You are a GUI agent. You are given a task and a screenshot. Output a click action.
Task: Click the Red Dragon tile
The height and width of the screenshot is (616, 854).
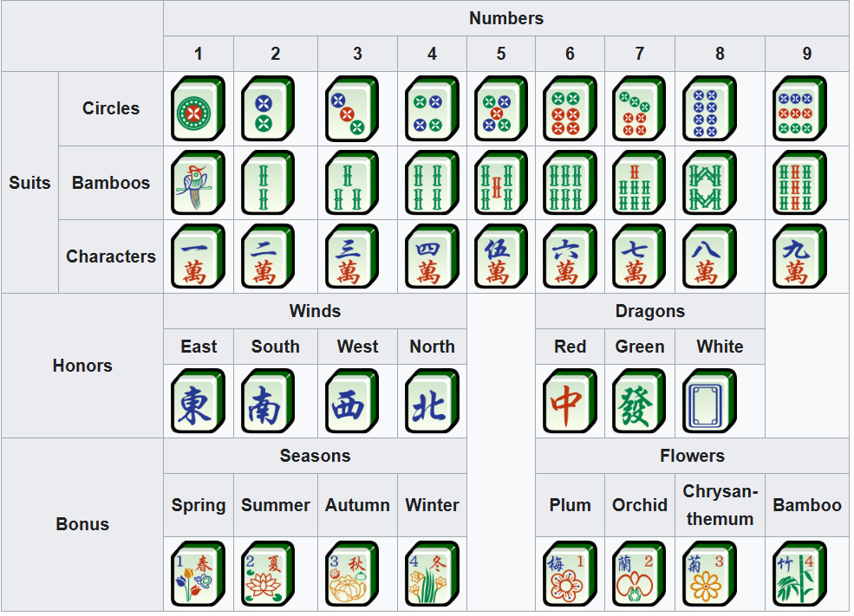(570, 401)
